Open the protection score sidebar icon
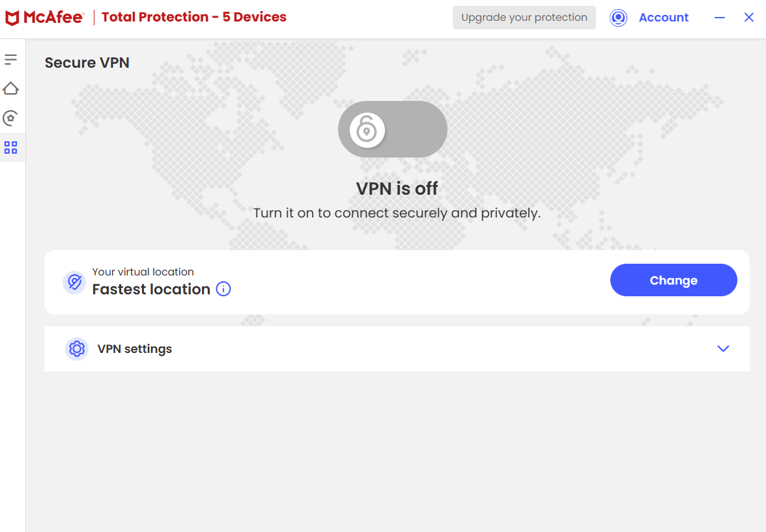Image resolution: width=766 pixels, height=532 pixels. (10, 118)
